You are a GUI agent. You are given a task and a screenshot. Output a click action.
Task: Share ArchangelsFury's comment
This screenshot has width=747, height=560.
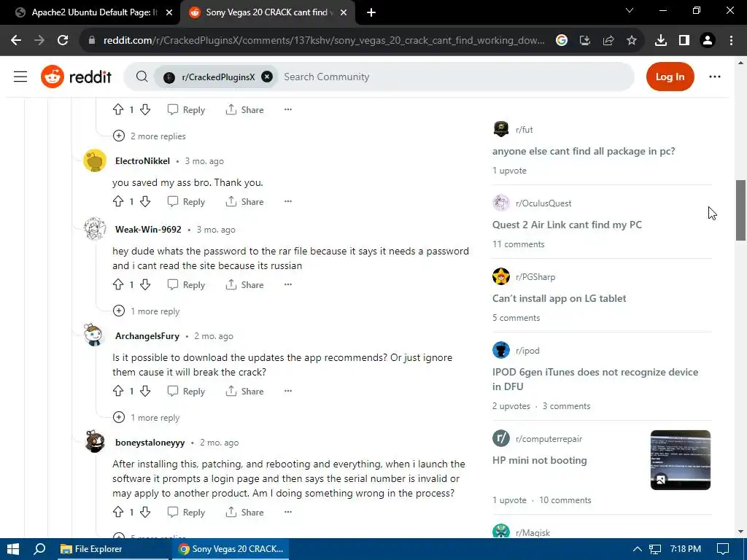pyautogui.click(x=244, y=391)
